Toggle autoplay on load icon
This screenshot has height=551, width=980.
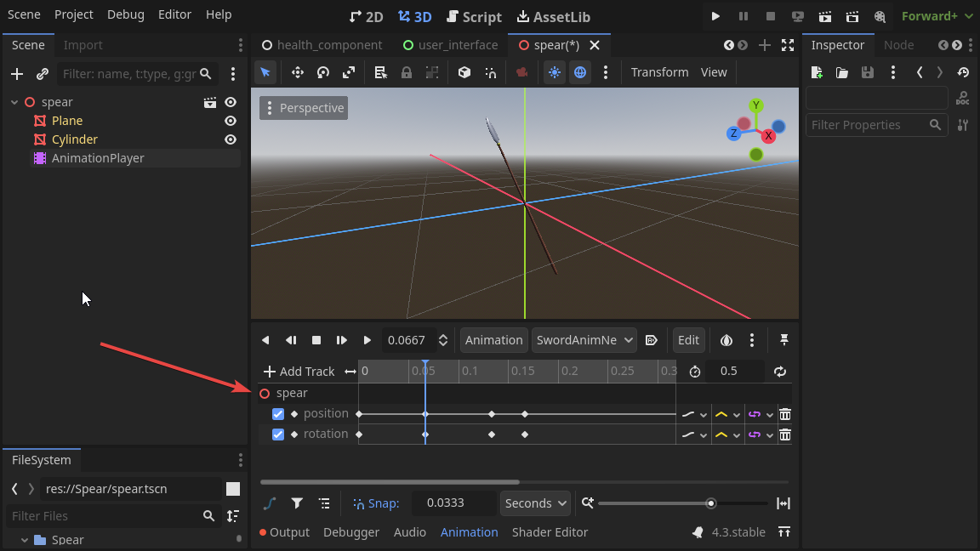point(652,340)
